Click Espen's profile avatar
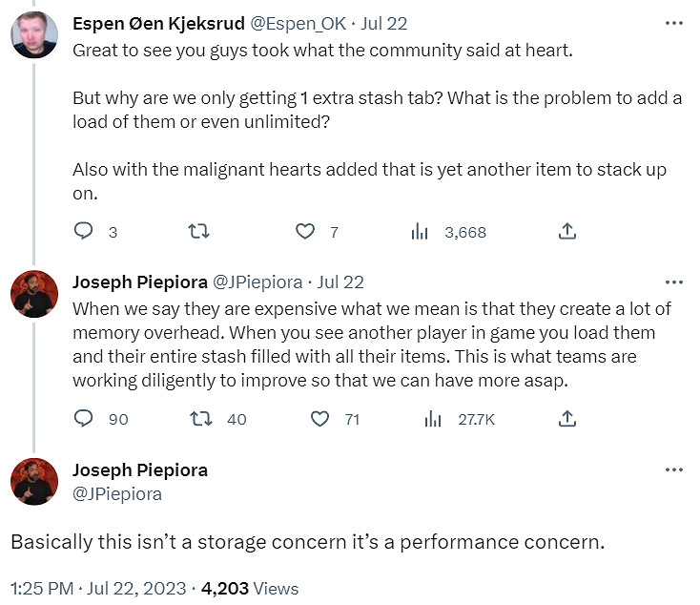 (33, 33)
